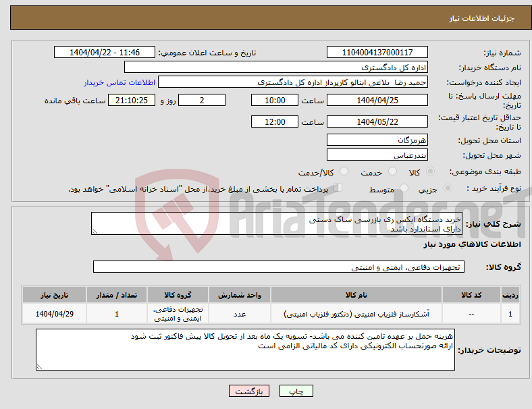Select the جزیی purchase type radio
532x409 pixels.
(448, 188)
